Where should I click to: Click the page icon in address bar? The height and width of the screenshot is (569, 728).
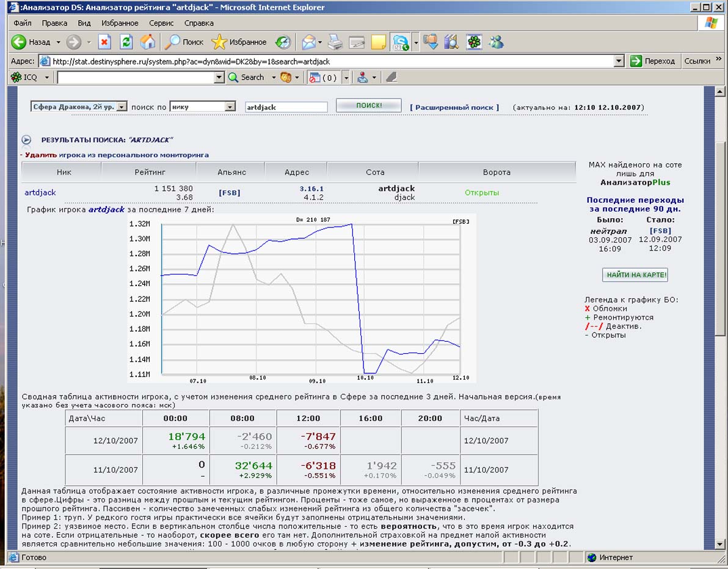click(x=45, y=61)
